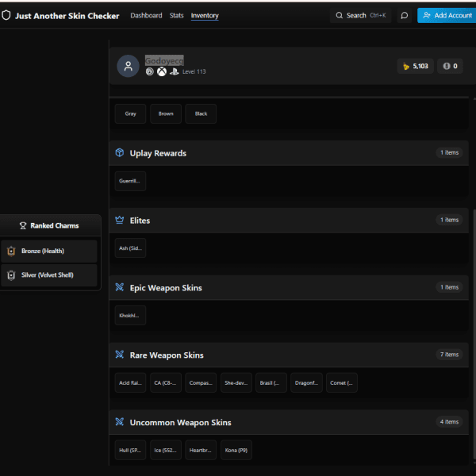Click the PlayStation platform icon
The image size is (476, 476).
174,71
